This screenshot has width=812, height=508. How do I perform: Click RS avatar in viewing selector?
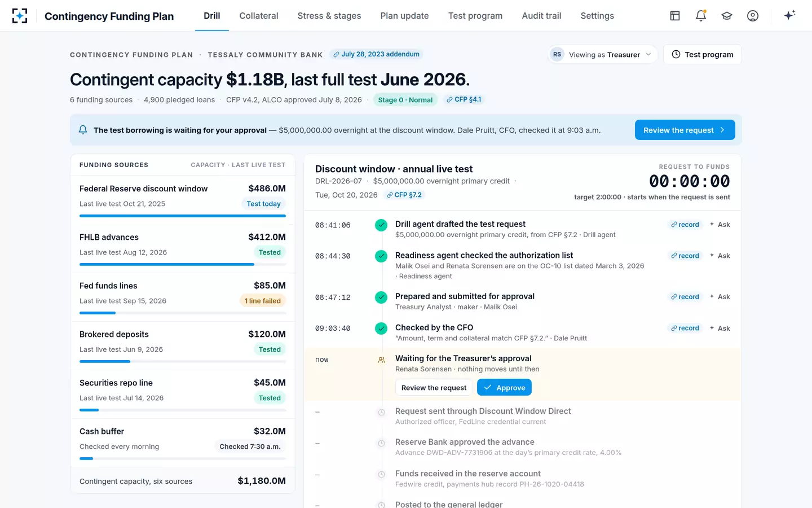557,54
